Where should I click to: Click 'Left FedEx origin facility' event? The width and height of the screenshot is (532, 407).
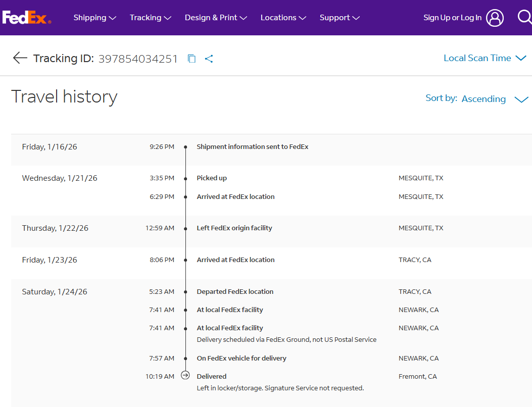tap(234, 228)
